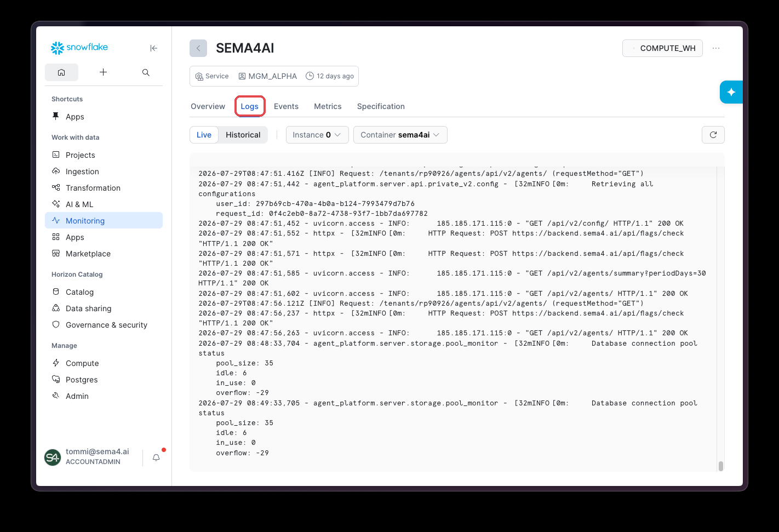Open the Container sema4ai dropdown
This screenshot has height=532, width=779.
pos(400,135)
